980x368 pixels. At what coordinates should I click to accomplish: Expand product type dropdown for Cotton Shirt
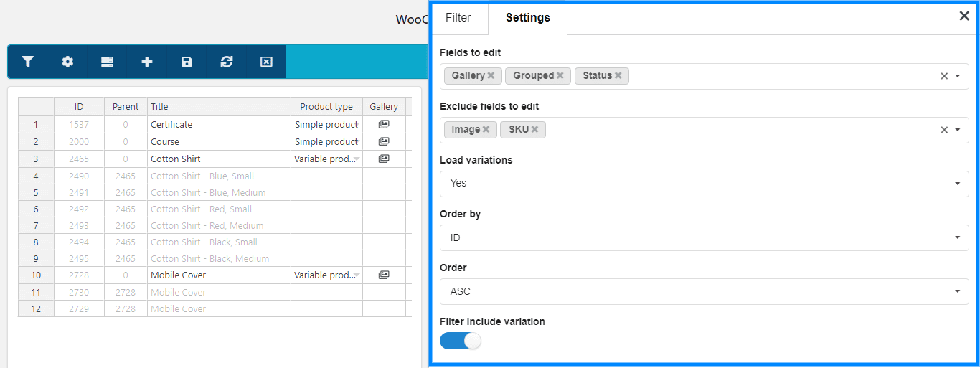click(357, 159)
